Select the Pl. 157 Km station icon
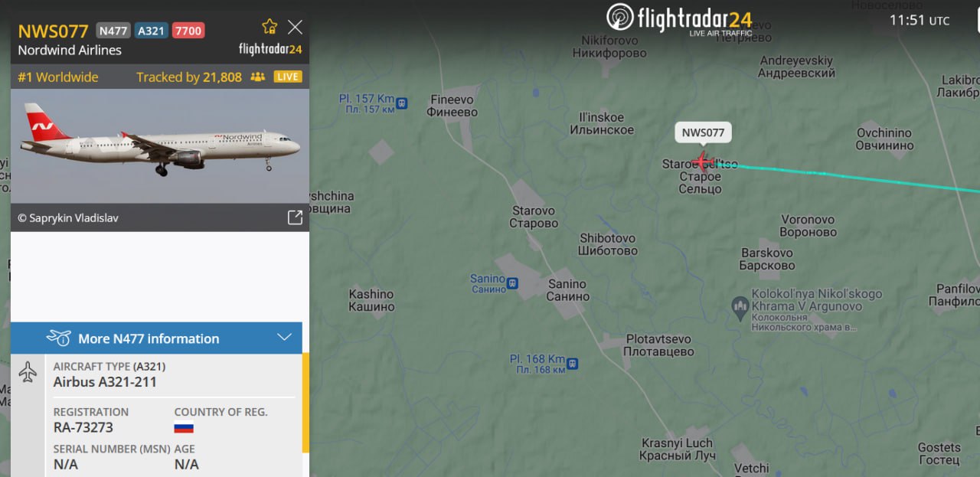The width and height of the screenshot is (980, 477). 402,103
